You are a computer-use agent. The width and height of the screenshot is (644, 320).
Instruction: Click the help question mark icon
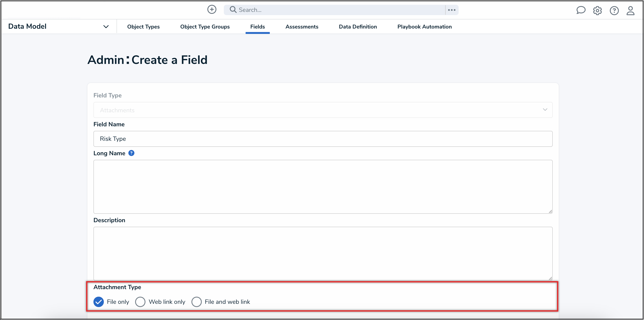[x=614, y=11]
